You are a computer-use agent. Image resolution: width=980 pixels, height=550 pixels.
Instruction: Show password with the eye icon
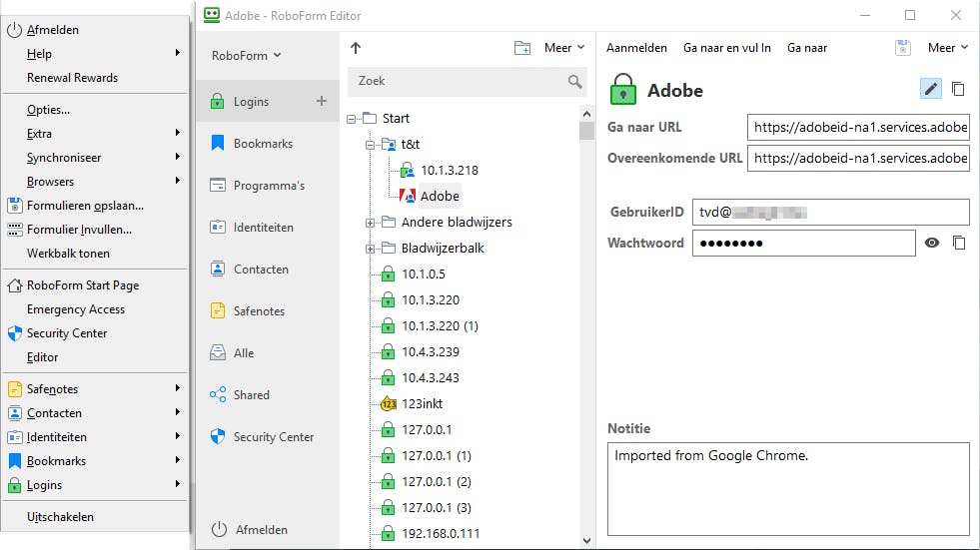(932, 243)
